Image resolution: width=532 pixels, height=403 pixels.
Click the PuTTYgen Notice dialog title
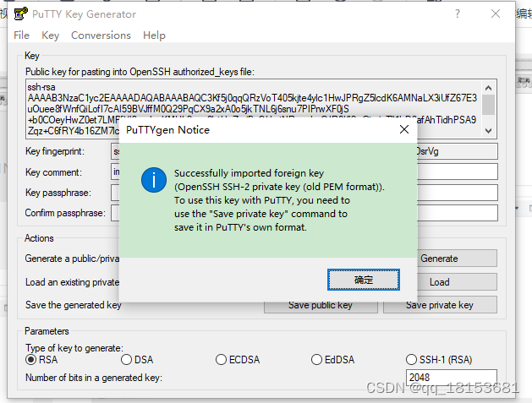pos(168,130)
